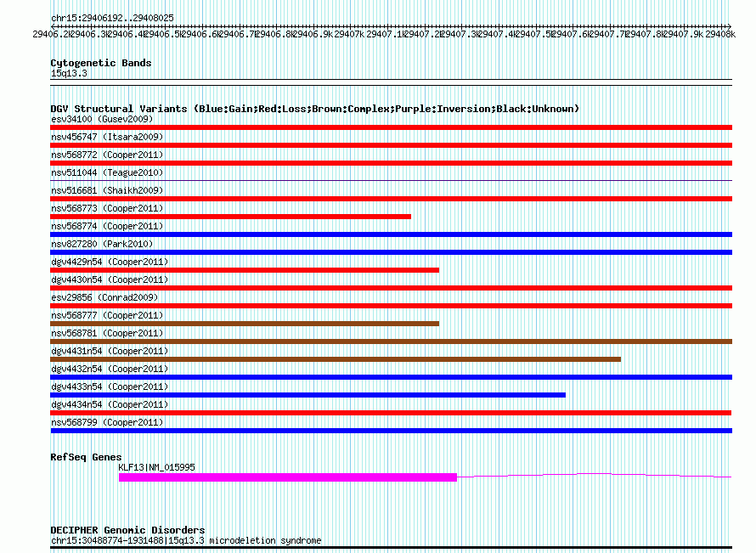
Task: Click the nsv456747 (Itsara2009) label
Action: [x=107, y=137]
